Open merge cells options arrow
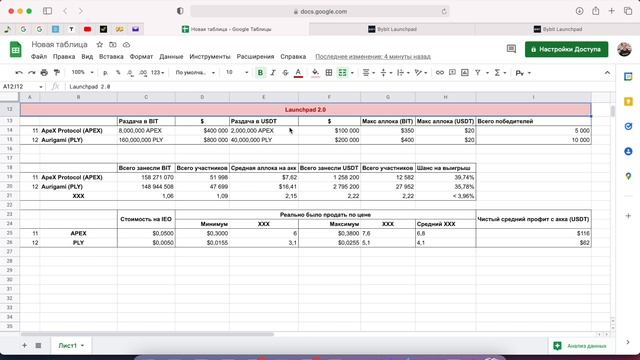 tap(352, 73)
